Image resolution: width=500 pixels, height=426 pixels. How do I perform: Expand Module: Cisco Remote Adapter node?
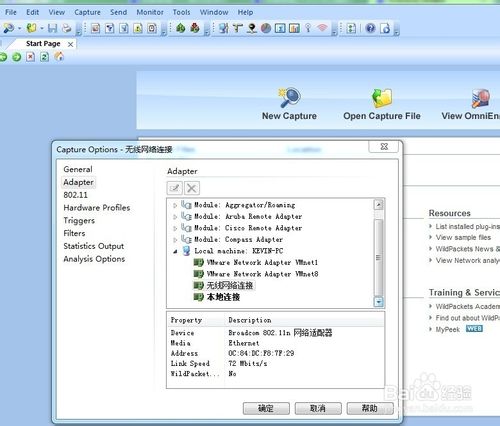point(175,228)
